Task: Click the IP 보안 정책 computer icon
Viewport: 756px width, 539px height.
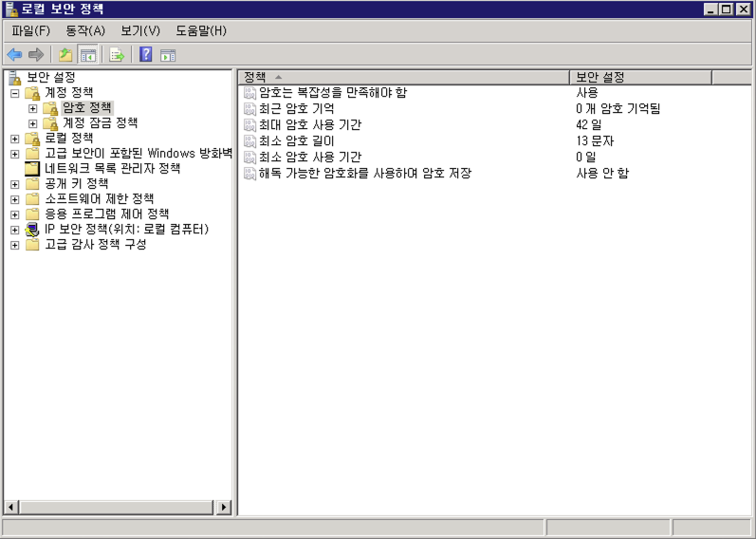Action: [x=32, y=230]
